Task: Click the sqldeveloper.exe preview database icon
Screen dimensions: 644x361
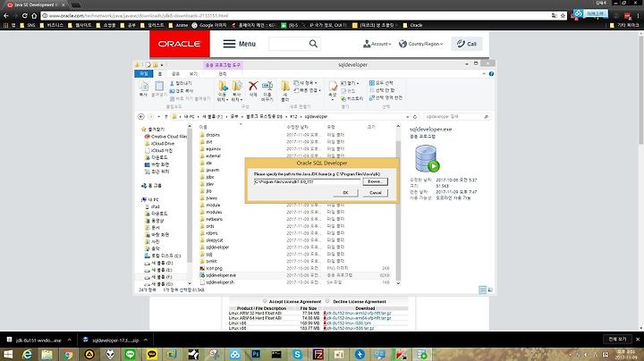Action: [428, 159]
